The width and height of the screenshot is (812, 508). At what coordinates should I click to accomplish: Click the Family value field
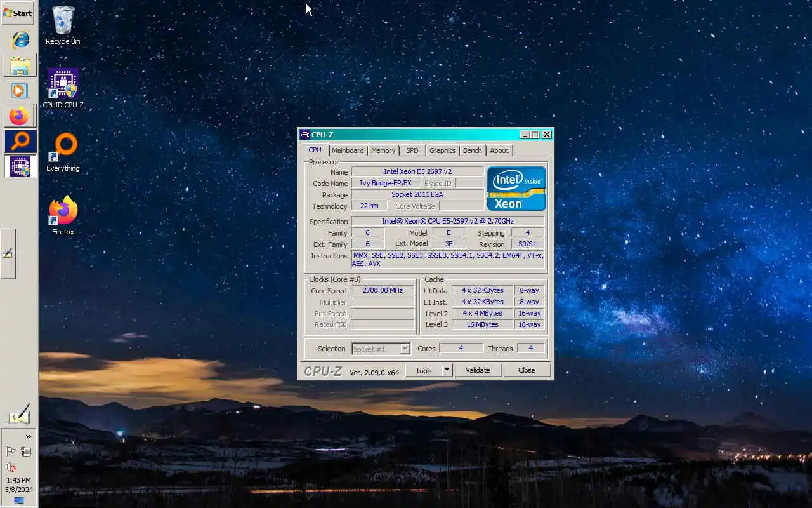[x=367, y=232]
